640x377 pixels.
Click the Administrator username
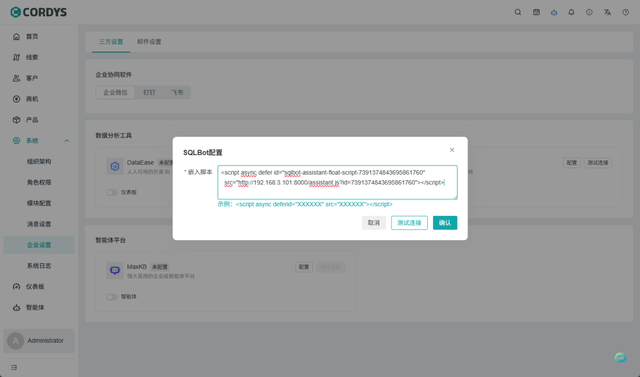45,341
